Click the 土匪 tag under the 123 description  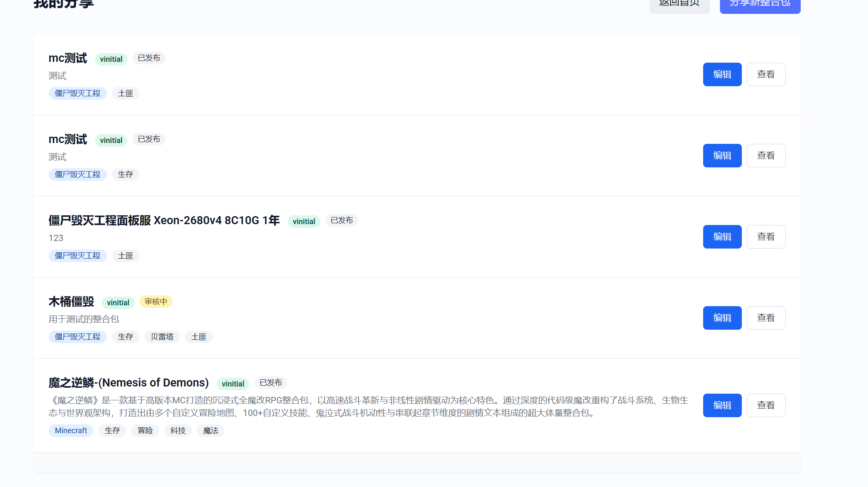(x=126, y=256)
